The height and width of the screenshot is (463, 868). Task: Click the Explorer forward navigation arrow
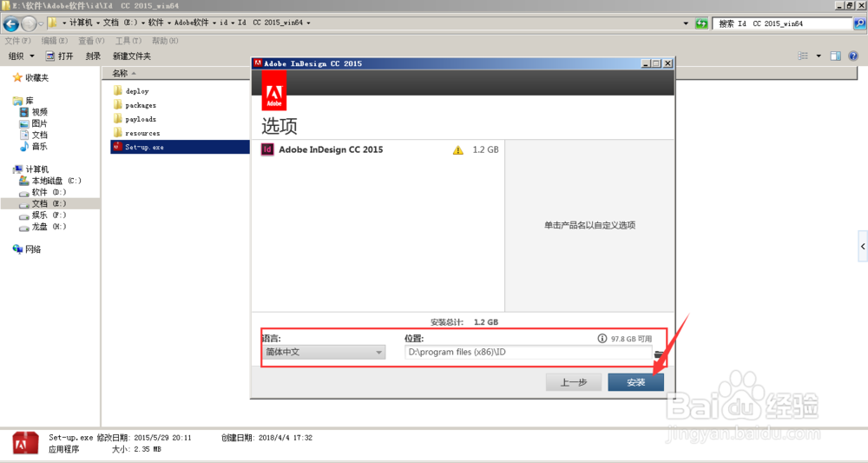29,23
